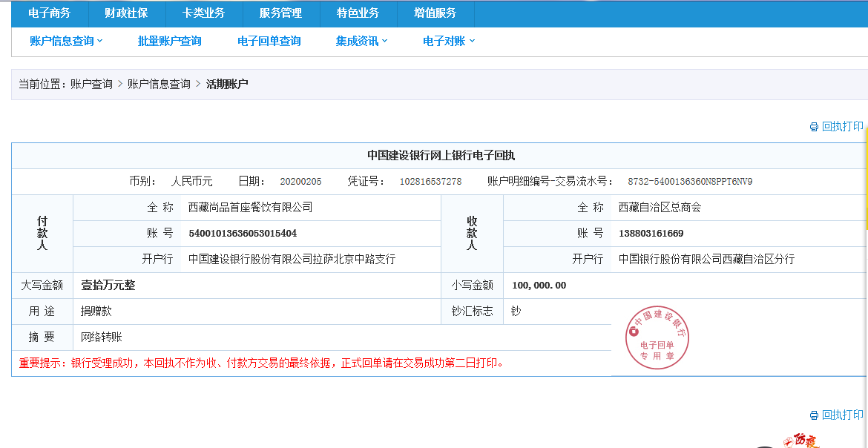Click 账户查询 in the breadcrumb path
868x448 pixels.
[91, 84]
